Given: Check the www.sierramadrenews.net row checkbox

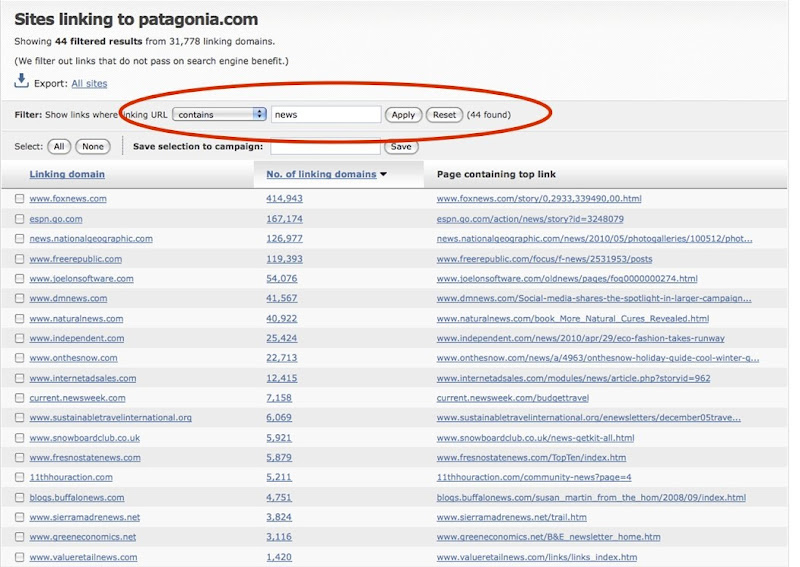Looking at the screenshot, I should 19,517.
